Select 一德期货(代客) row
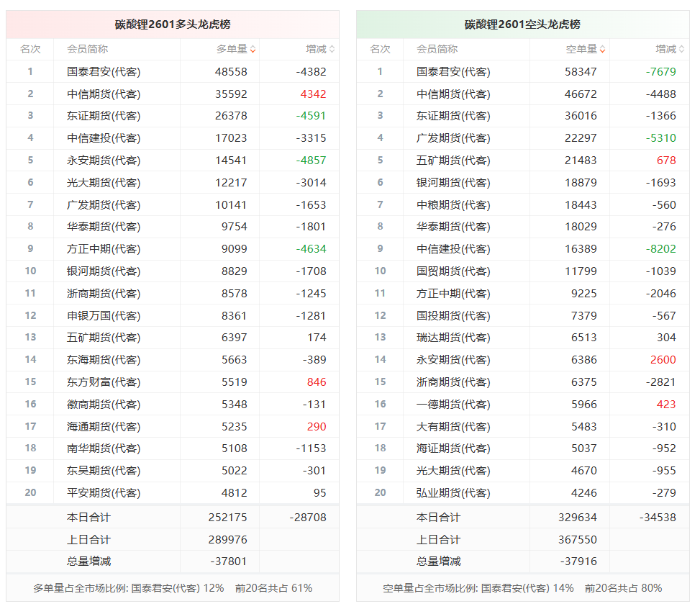Viewport: 700px width, 609px height. 523,404
